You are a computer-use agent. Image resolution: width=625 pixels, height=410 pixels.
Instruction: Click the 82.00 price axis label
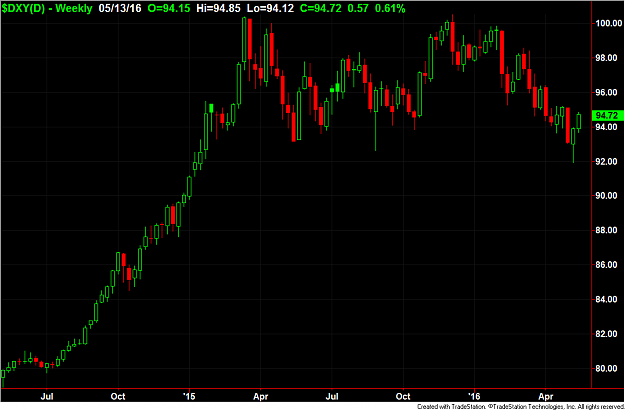(607, 333)
